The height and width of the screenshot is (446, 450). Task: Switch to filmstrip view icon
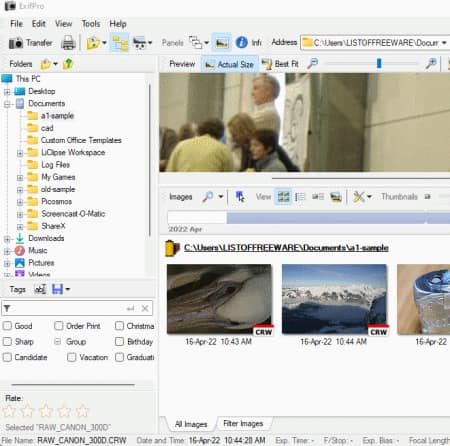336,197
